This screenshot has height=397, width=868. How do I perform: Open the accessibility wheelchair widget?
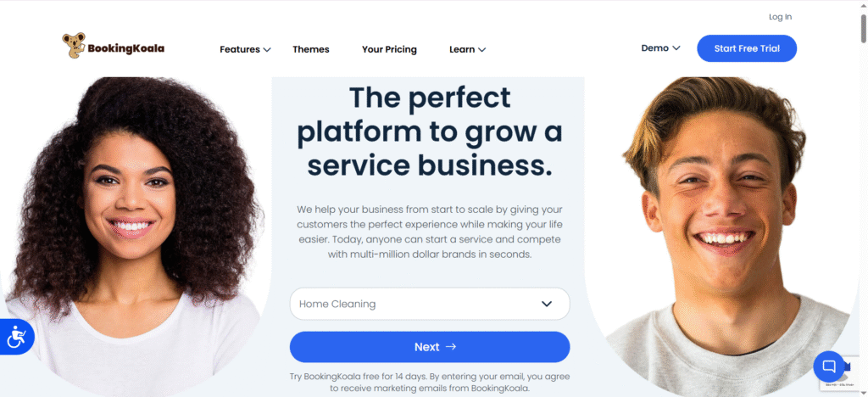click(x=17, y=337)
